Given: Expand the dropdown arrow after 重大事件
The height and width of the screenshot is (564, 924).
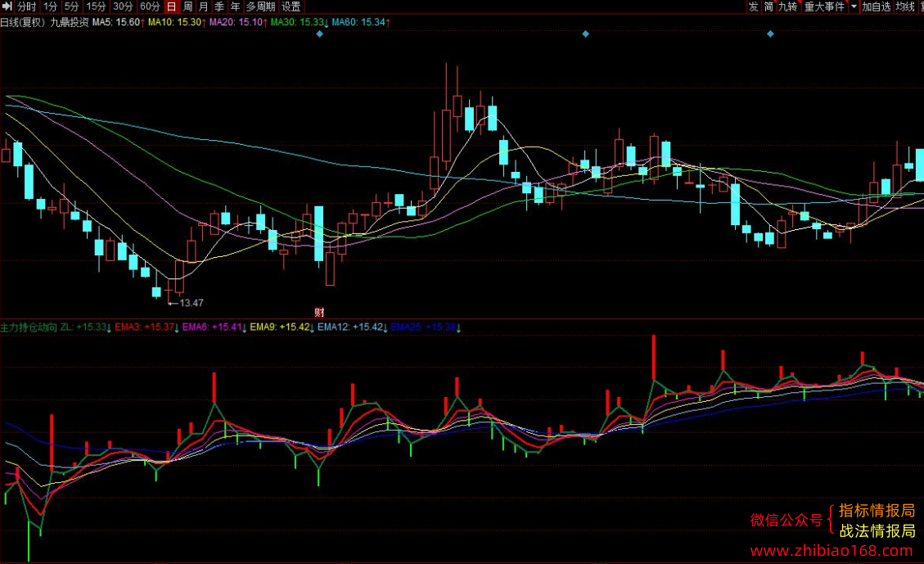Looking at the screenshot, I should click(x=854, y=7).
